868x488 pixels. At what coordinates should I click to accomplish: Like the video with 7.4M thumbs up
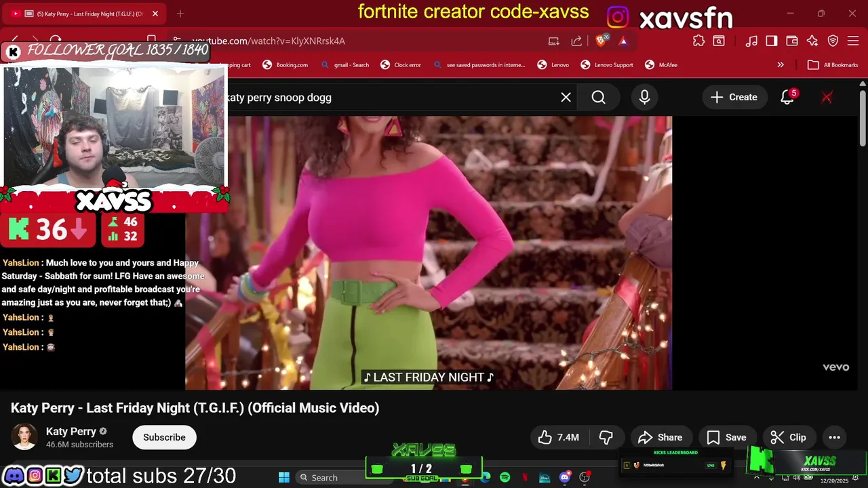coord(559,437)
